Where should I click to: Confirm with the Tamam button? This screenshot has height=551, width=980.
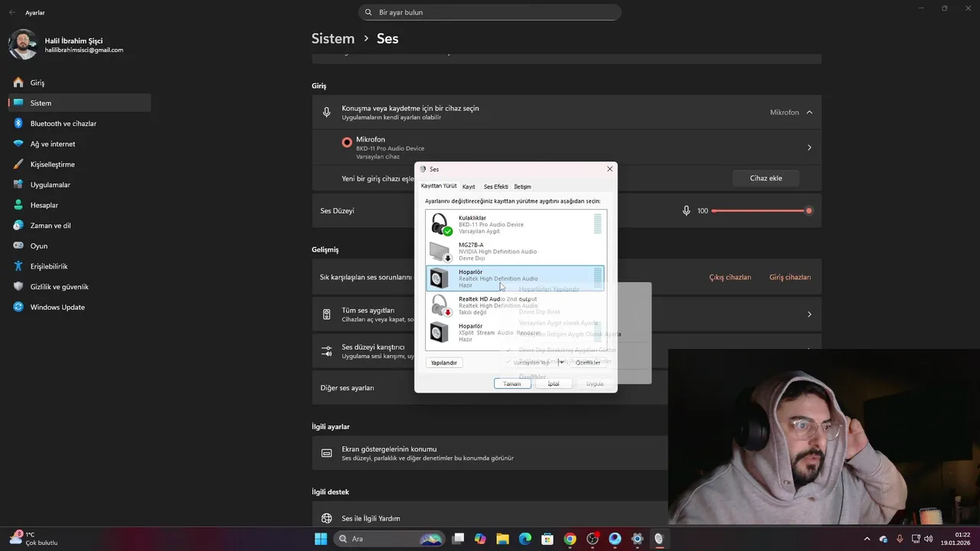[512, 383]
